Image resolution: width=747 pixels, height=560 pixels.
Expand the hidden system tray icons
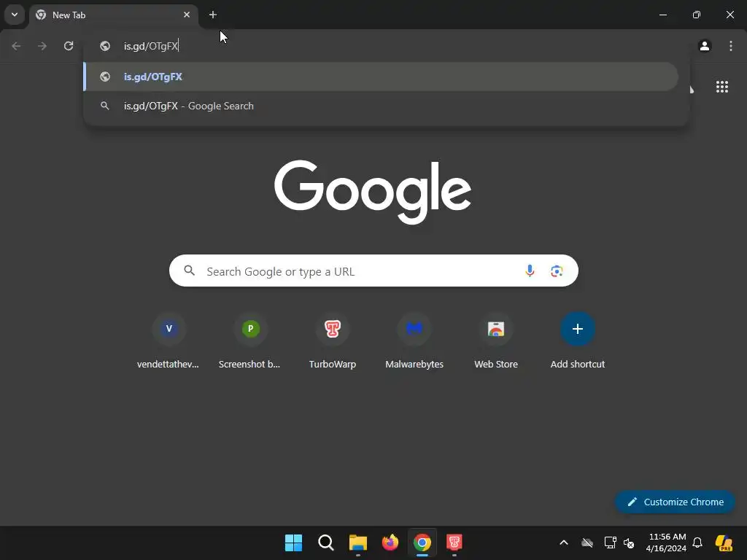564,542
